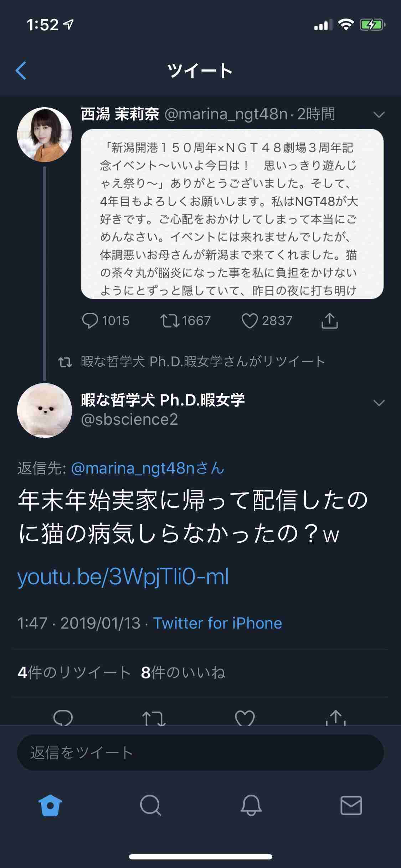This screenshot has width=401, height=868.
Task: Open youtu.be/3WpjTli0-mI link
Action: tap(123, 577)
